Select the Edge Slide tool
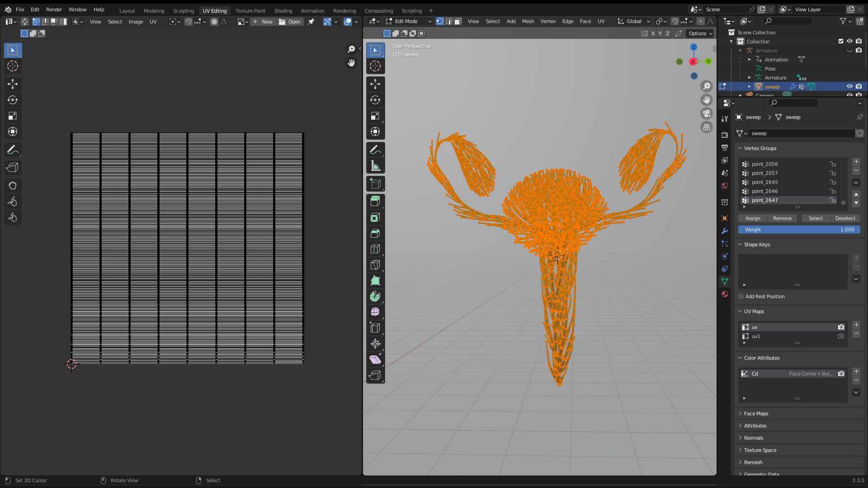 (375, 328)
